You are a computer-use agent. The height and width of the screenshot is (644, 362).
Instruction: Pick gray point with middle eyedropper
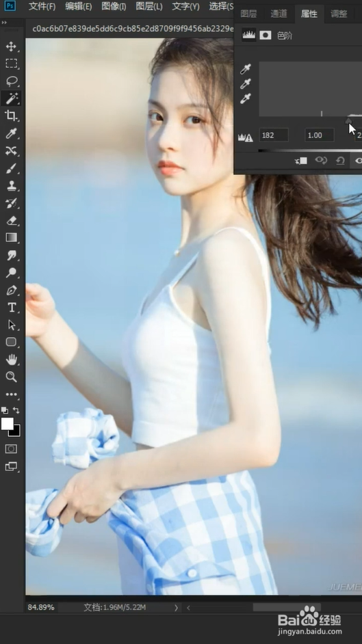tap(246, 84)
